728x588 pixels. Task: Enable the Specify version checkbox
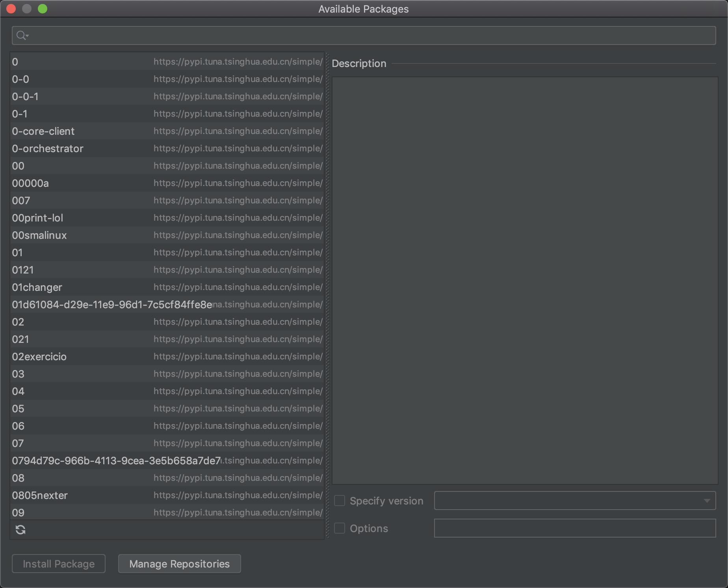340,501
